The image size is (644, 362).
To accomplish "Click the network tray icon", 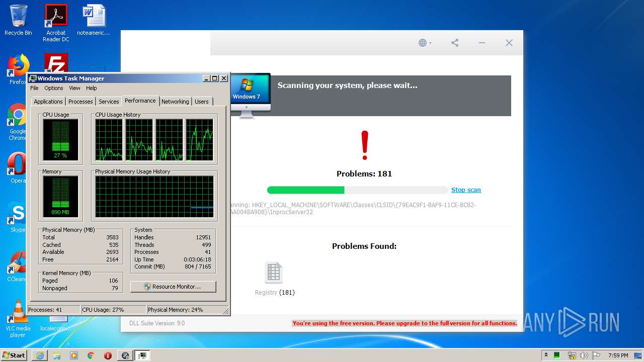I will (572, 355).
